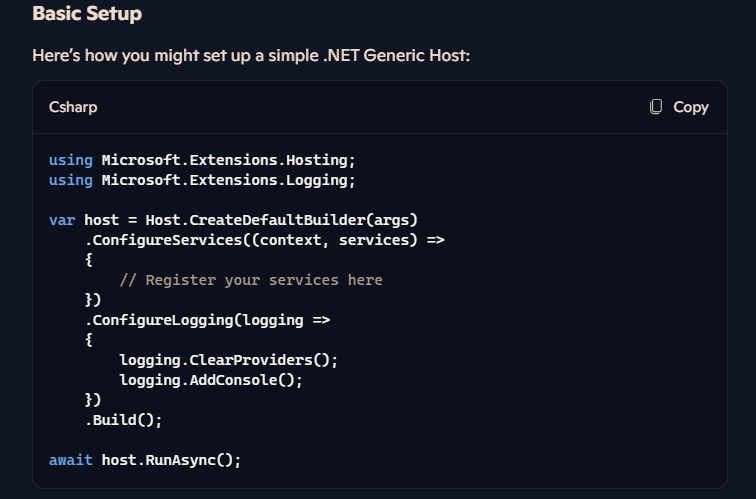Image resolution: width=756 pixels, height=499 pixels.
Task: Click the Basic Setup heading
Action: pos(87,13)
